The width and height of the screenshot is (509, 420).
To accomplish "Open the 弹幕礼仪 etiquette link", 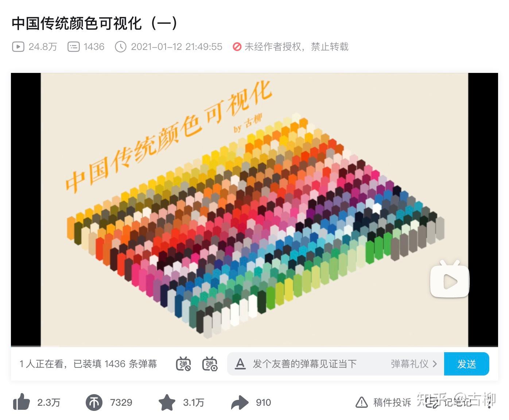I will [410, 364].
